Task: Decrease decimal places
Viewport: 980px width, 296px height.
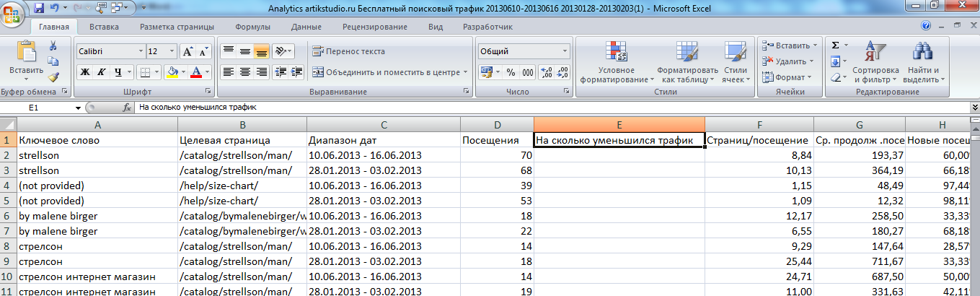Action: 562,72
